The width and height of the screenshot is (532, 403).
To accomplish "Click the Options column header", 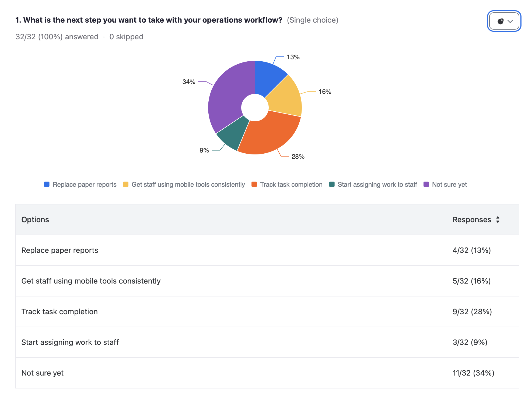I will [x=35, y=220].
